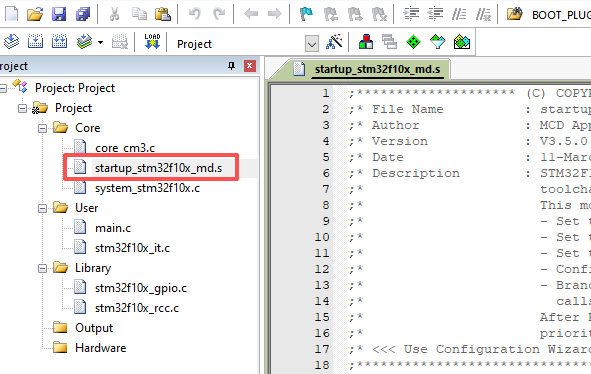
Task: Navigate forwards with right arrow icon
Action: (x=275, y=14)
